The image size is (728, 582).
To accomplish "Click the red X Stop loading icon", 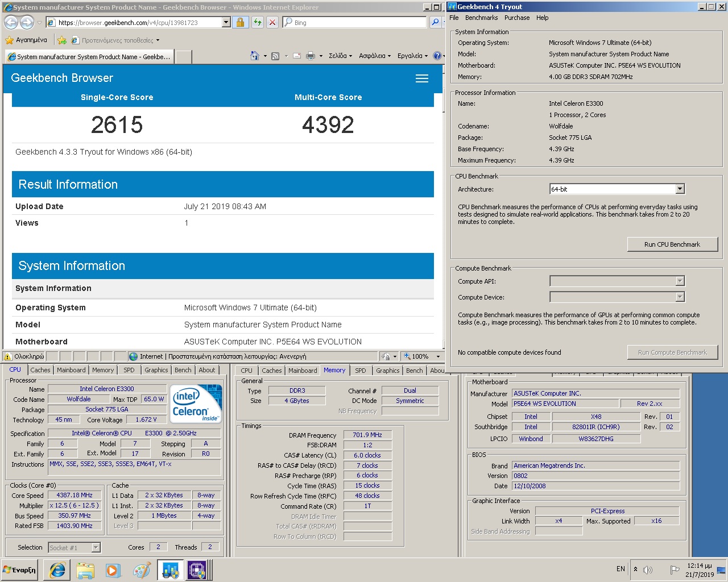I will (272, 22).
